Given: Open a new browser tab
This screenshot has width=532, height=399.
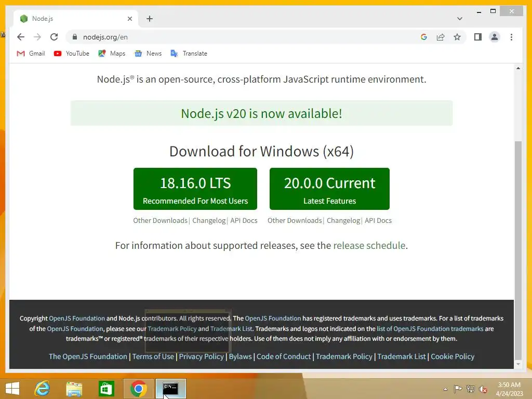Looking at the screenshot, I should click(x=150, y=19).
